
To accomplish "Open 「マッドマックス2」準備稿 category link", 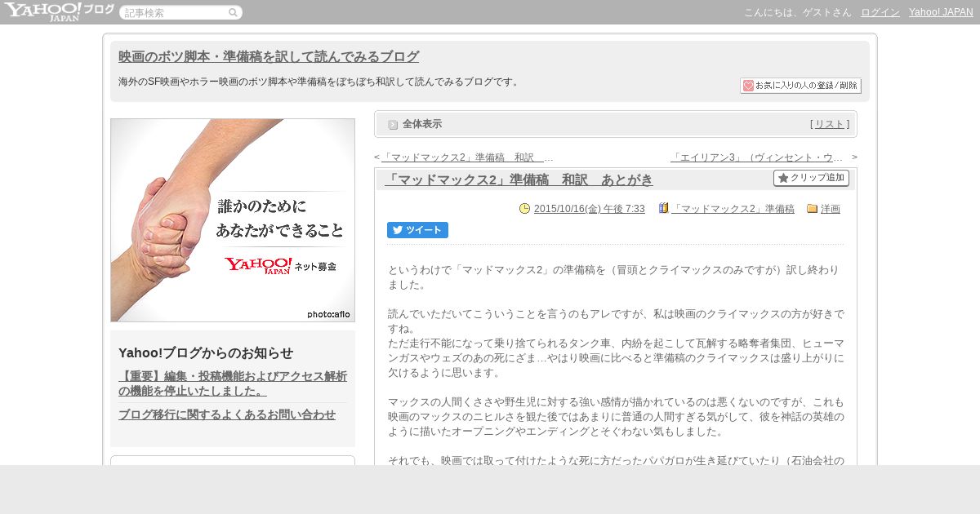I will click(733, 209).
